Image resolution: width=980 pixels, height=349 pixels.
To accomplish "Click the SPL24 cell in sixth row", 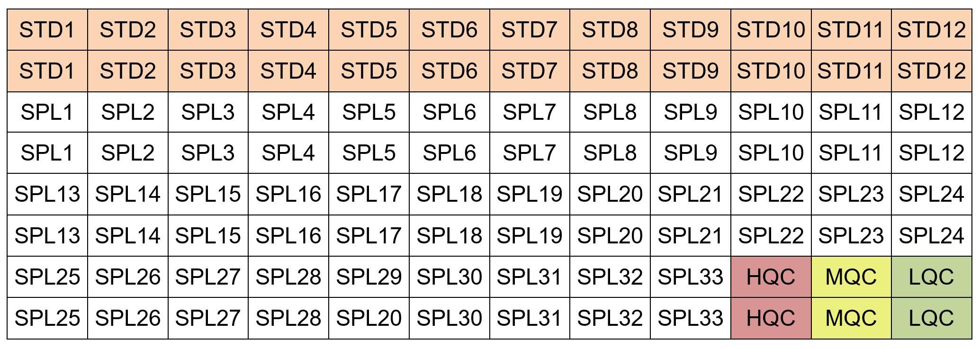I will pyautogui.click(x=931, y=236).
